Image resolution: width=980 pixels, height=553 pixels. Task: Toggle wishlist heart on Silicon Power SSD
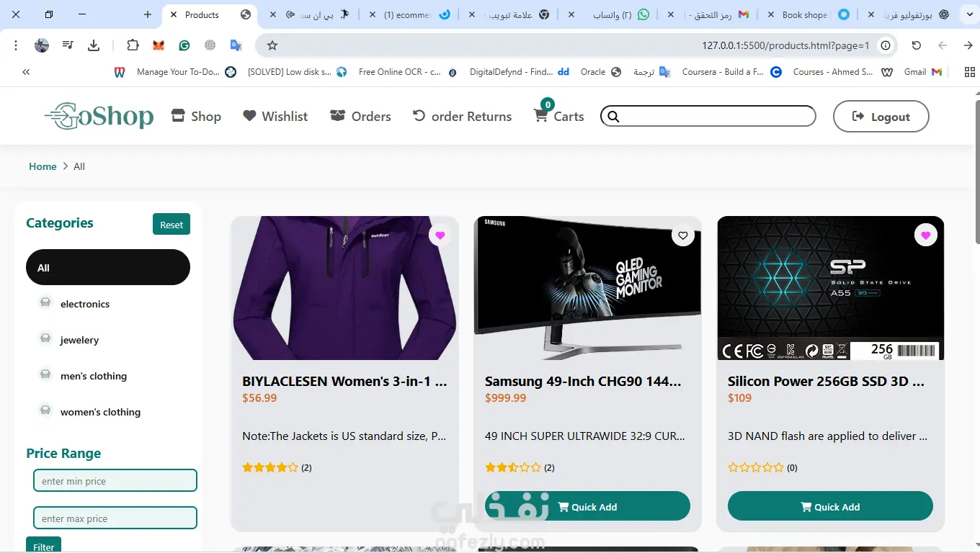pos(926,235)
